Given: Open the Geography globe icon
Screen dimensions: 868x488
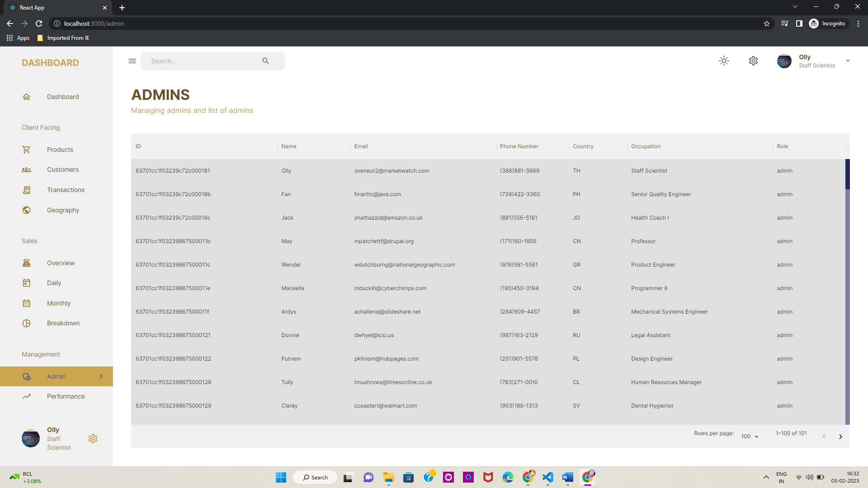Looking at the screenshot, I should (x=26, y=210).
